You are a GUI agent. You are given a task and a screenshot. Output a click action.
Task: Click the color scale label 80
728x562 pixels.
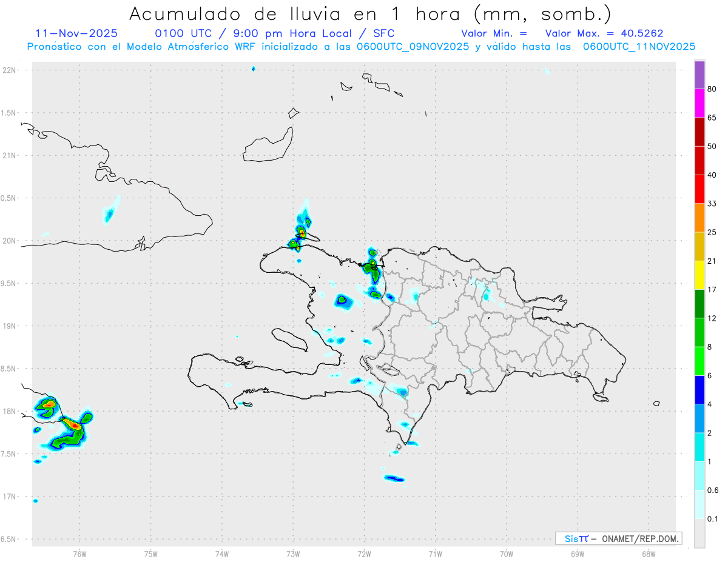point(712,89)
